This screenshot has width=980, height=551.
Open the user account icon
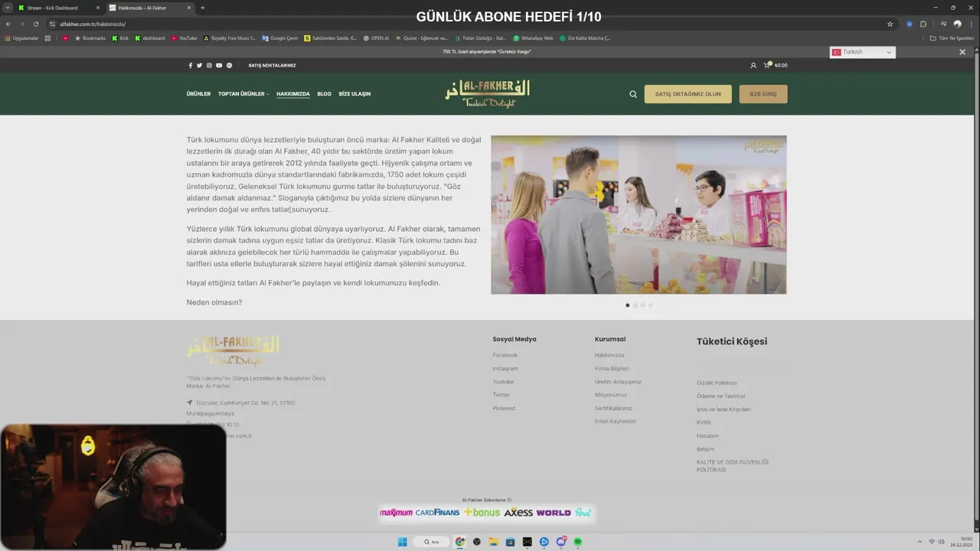click(x=753, y=65)
